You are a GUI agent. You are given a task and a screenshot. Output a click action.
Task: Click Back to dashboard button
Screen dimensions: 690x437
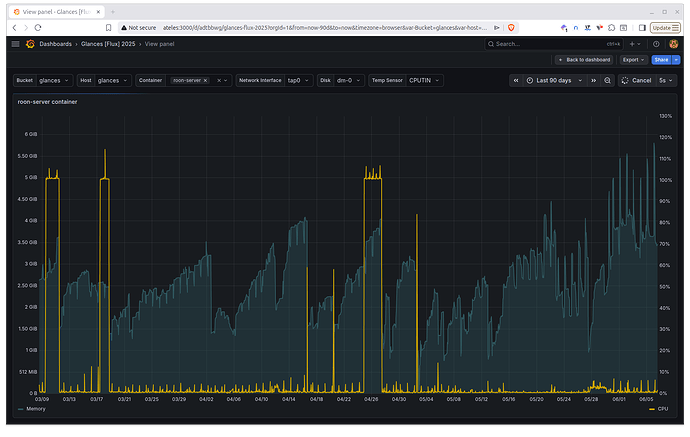[x=584, y=60]
